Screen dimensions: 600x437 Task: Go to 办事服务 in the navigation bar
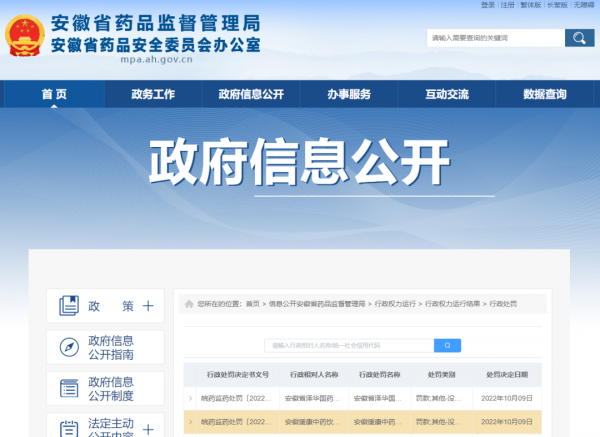[x=348, y=95]
